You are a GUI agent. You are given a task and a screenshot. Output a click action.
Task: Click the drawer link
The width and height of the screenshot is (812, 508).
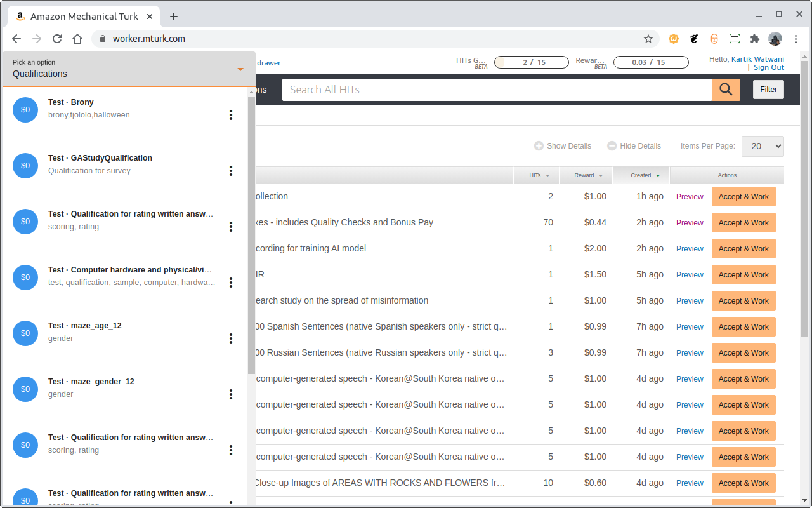(x=269, y=63)
